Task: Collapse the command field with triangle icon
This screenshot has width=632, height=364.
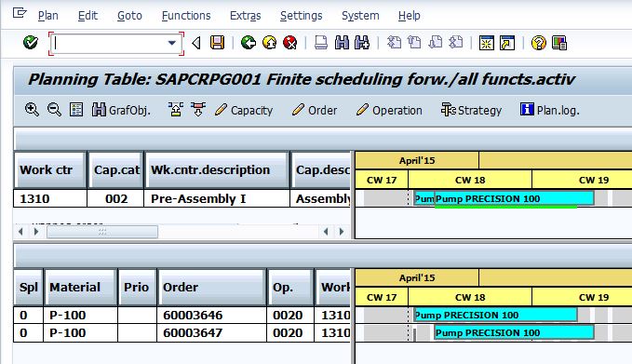Action: [x=196, y=43]
